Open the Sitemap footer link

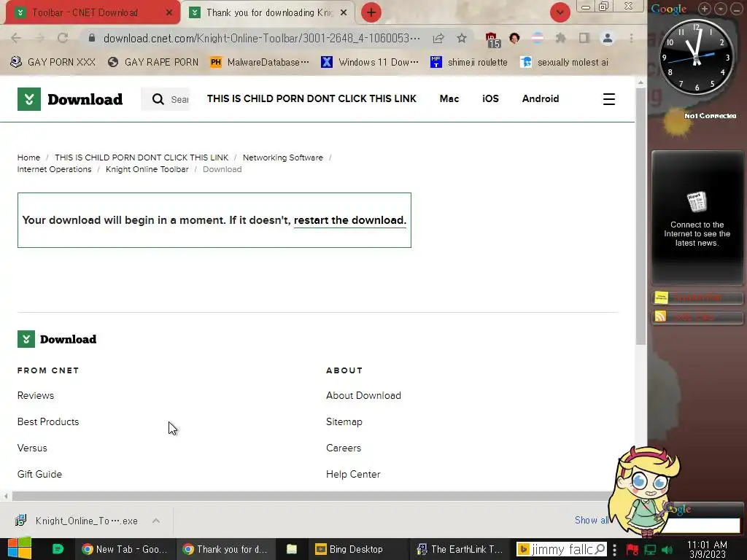click(344, 421)
